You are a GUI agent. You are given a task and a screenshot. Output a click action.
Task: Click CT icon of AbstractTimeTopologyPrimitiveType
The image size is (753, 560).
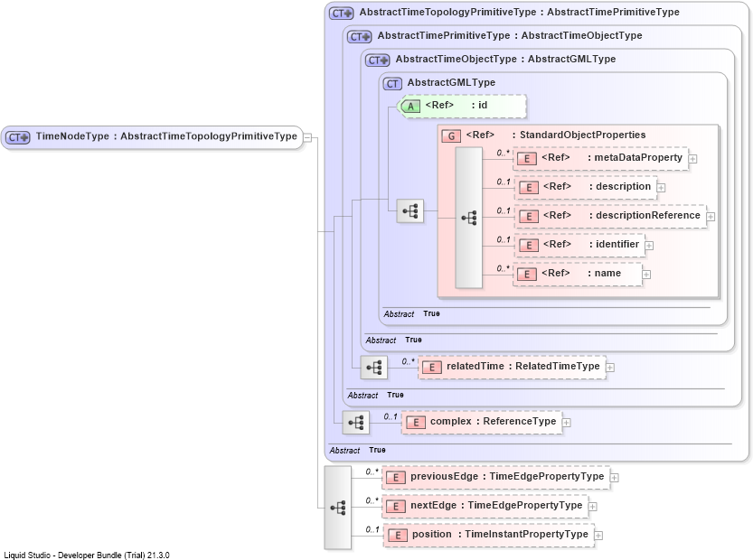coord(342,14)
